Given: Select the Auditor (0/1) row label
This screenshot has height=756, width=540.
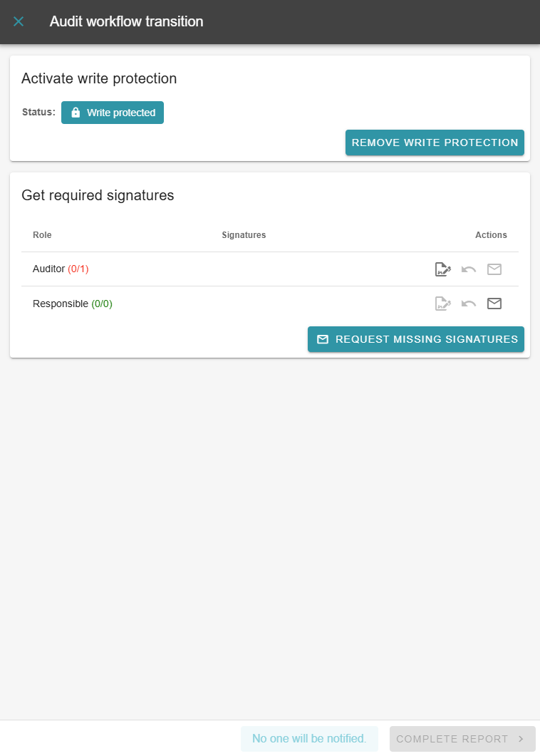Looking at the screenshot, I should (x=61, y=269).
